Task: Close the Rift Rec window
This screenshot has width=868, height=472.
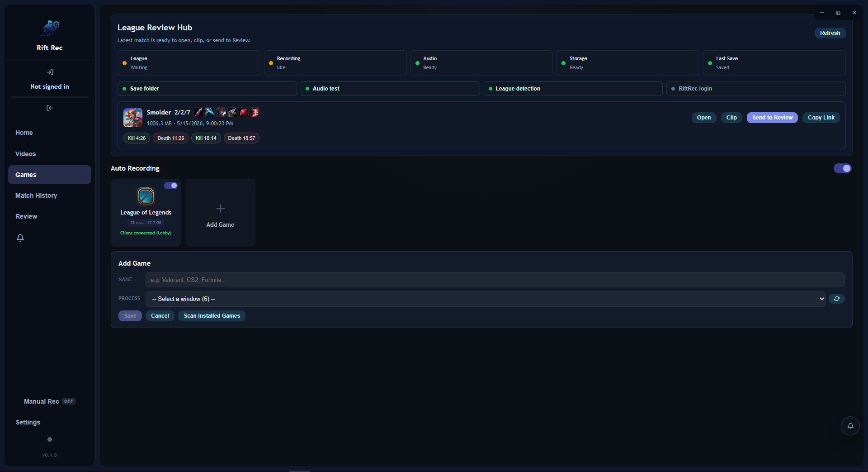Action: click(x=854, y=13)
